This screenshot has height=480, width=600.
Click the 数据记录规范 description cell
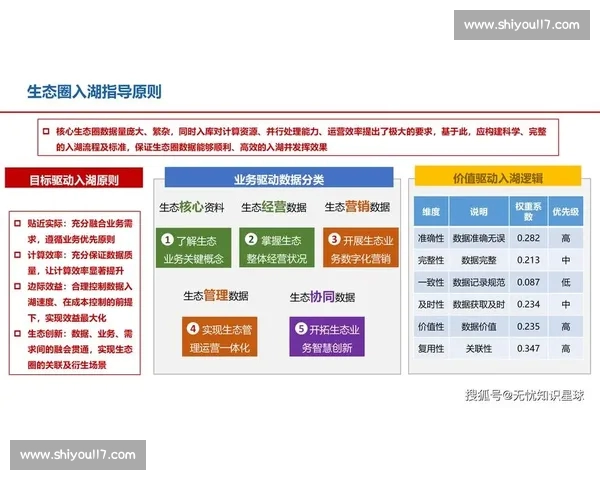(479, 282)
